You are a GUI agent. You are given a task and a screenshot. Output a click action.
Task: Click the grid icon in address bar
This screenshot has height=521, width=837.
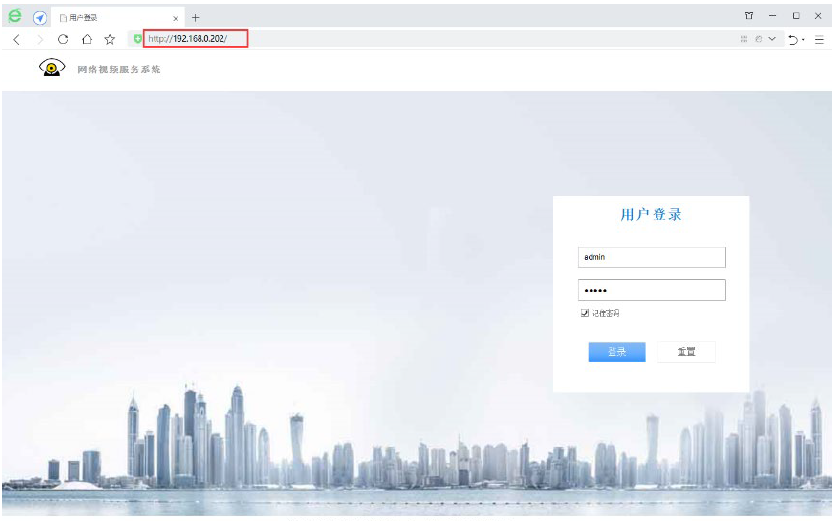point(744,39)
